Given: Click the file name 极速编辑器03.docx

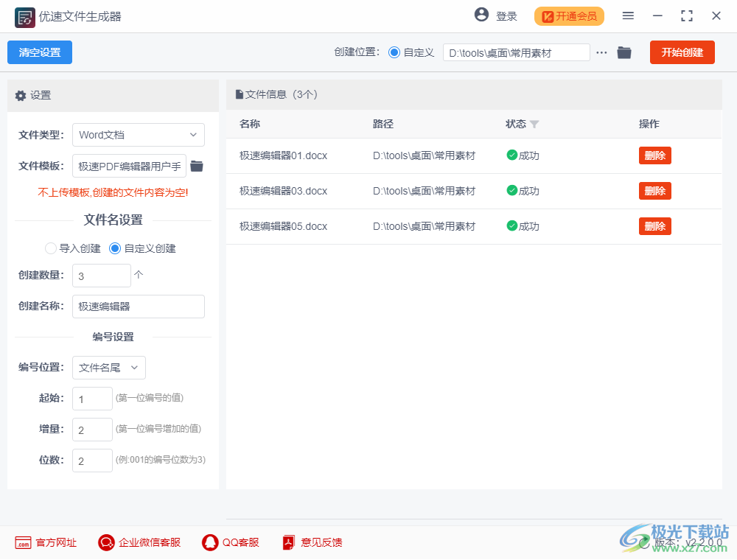Looking at the screenshot, I should coord(283,191).
